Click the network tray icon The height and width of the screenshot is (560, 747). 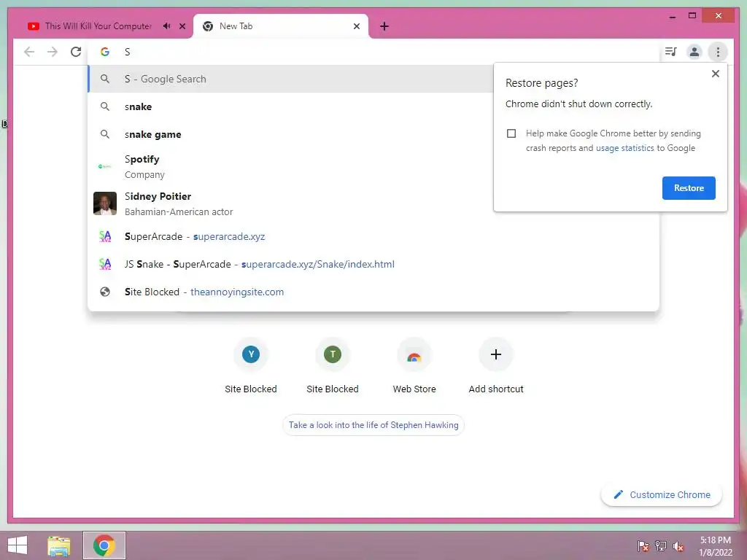[x=661, y=546]
